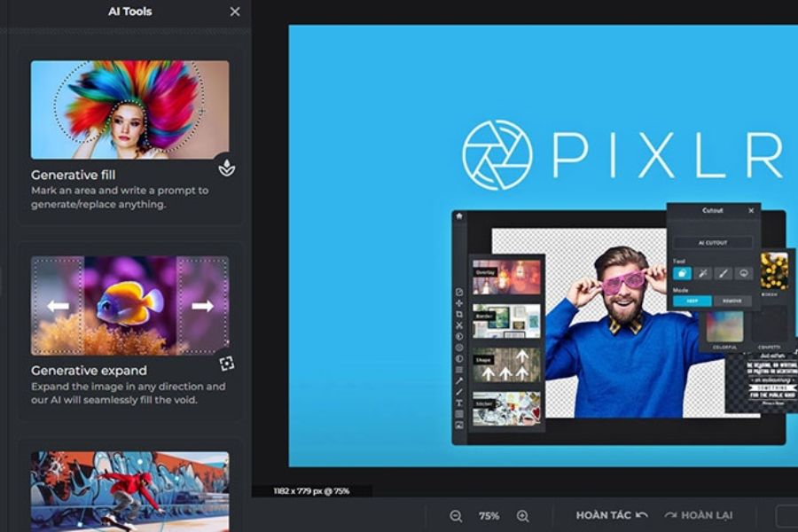
Task: Click 'Expand the image in any direction' description
Action: click(129, 393)
